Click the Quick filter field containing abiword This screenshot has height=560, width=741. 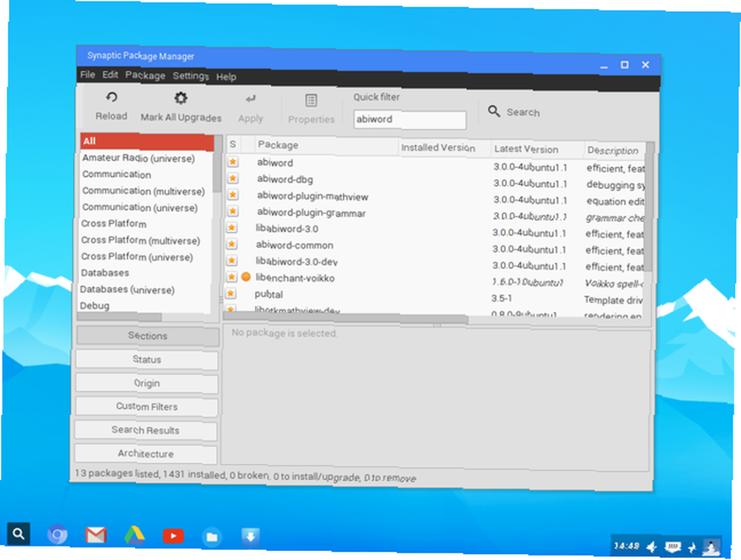pos(410,119)
